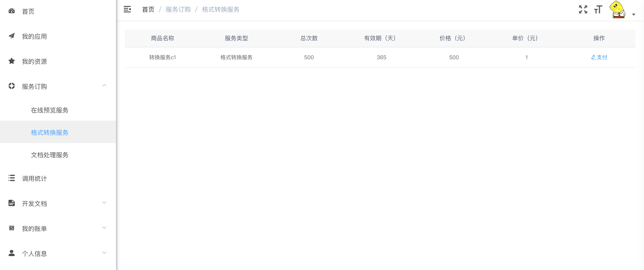Open the user dropdown caret

coord(633,15)
